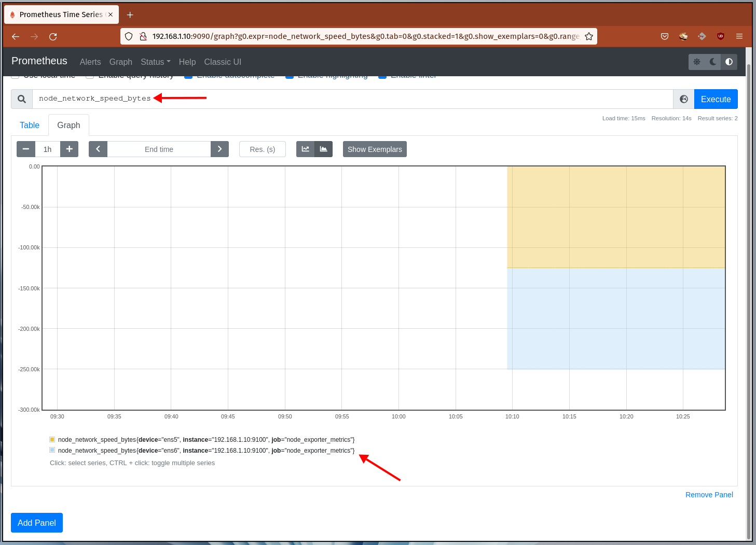Viewport: 756px width, 545px height.
Task: Switch to unstacked line graph mode
Action: (306, 149)
